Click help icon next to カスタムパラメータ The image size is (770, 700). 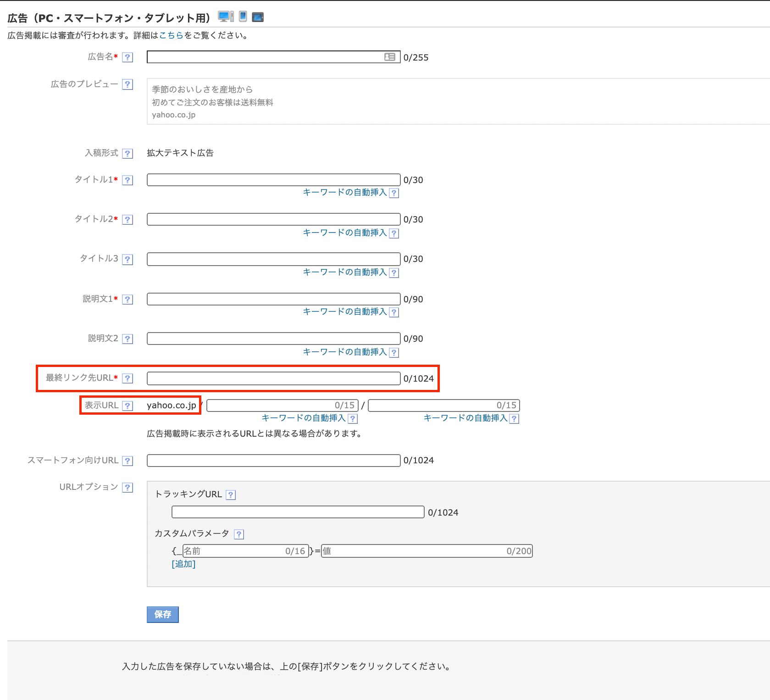(x=239, y=534)
